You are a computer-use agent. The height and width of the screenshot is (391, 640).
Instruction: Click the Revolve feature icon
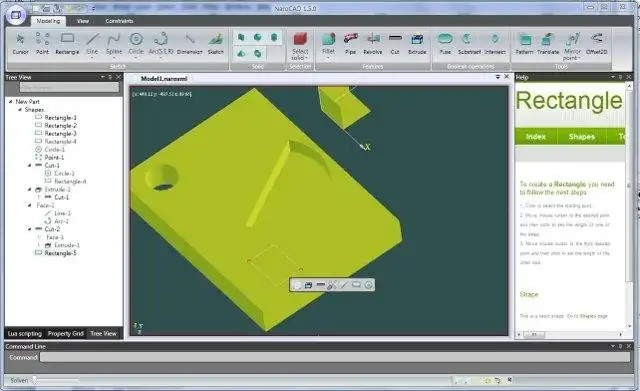pos(373,39)
